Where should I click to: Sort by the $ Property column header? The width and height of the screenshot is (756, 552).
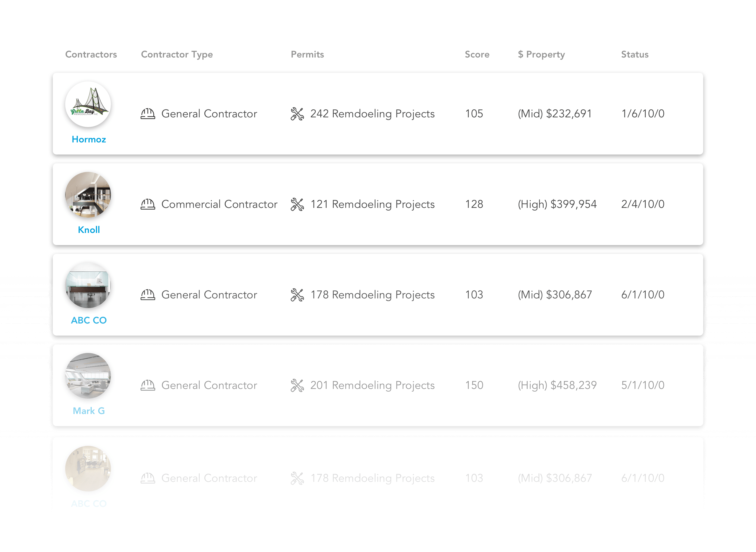(541, 54)
